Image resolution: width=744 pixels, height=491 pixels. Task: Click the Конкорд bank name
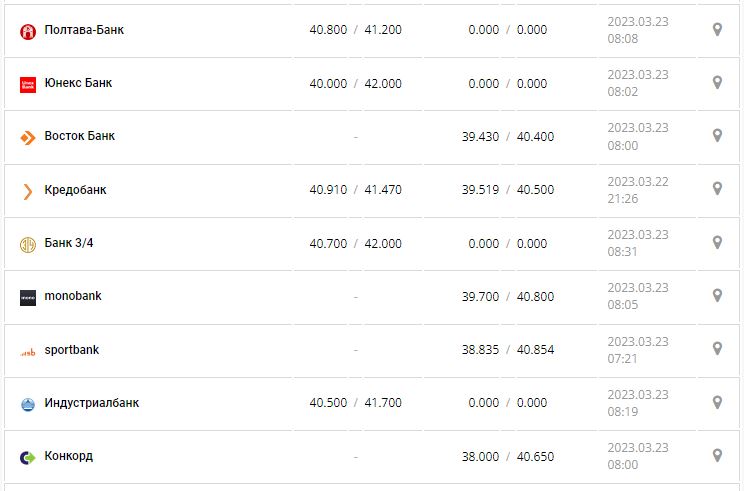[x=68, y=456]
